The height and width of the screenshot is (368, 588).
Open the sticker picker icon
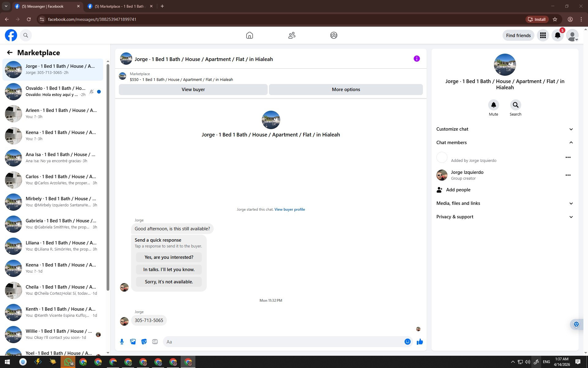click(x=144, y=342)
